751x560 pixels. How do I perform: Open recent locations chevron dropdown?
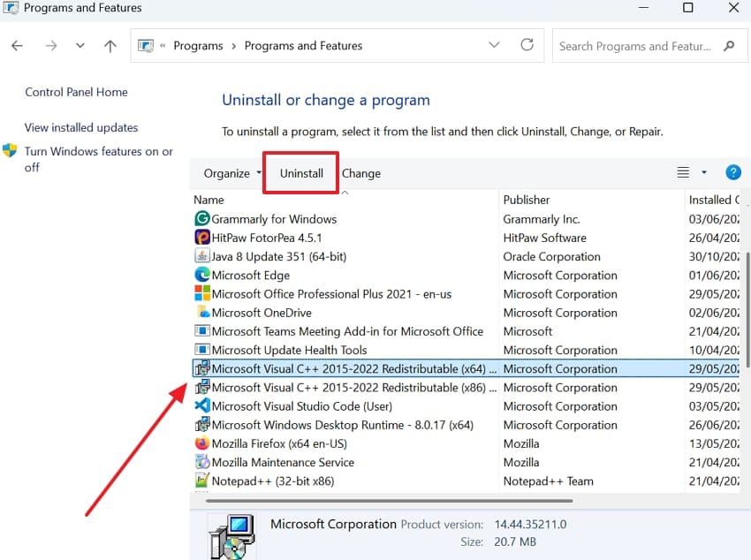click(80, 46)
